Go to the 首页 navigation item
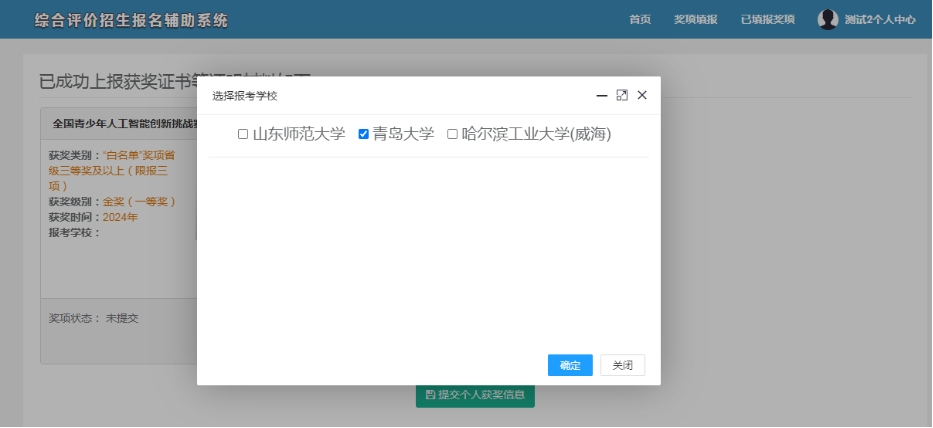933x428 pixels. click(640, 19)
